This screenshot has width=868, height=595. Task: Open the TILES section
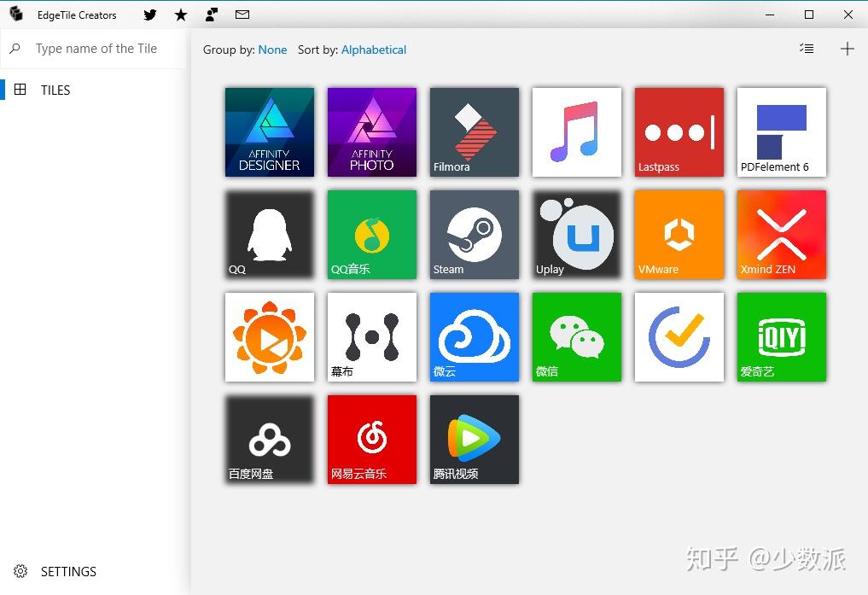[93, 90]
